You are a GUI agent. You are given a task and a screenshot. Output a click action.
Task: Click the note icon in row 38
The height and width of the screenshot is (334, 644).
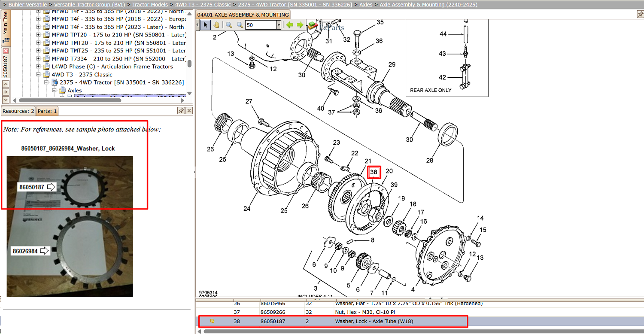(212, 321)
